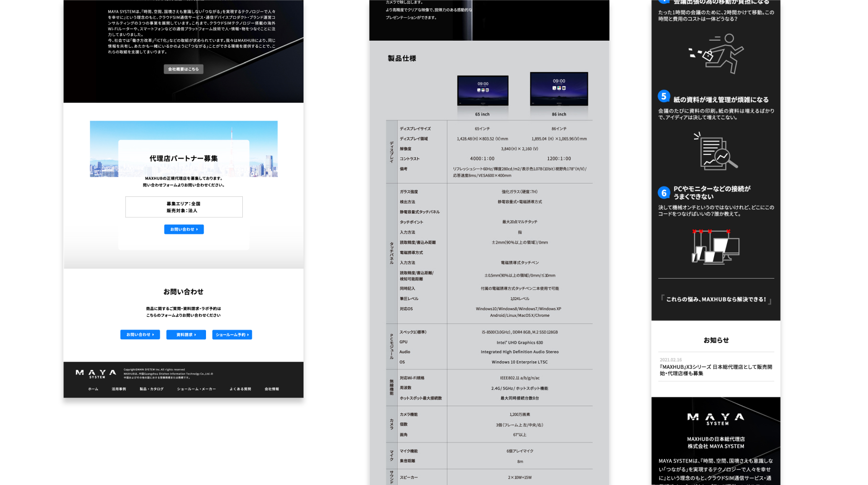Click 紙の資料が増え管理が煩雑になる heading
This screenshot has width=868, height=485.
pos(721,99)
